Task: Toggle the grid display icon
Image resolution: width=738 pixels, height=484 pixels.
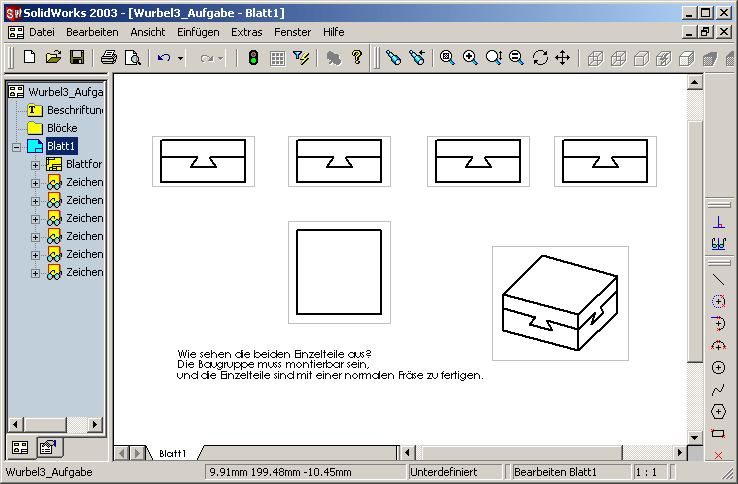Action: click(278, 58)
